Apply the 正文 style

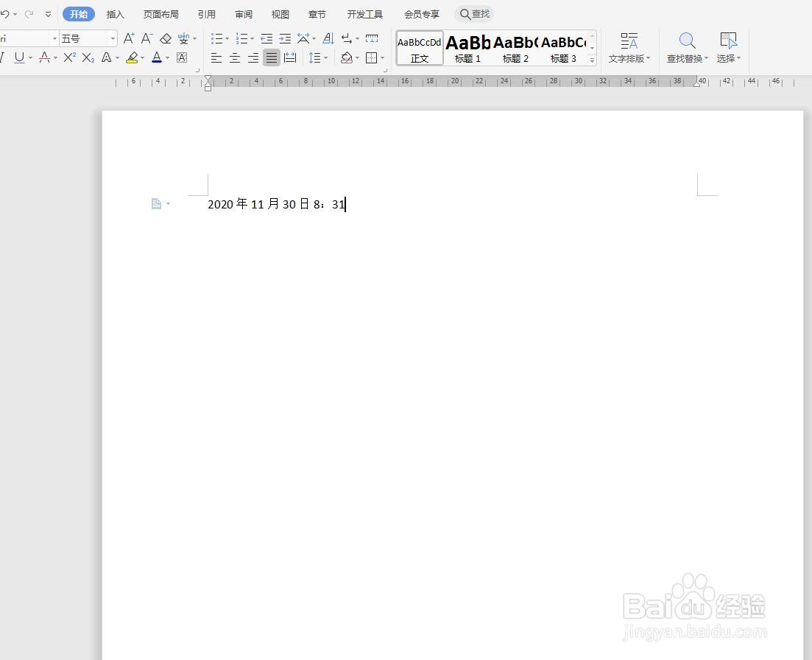pos(420,48)
